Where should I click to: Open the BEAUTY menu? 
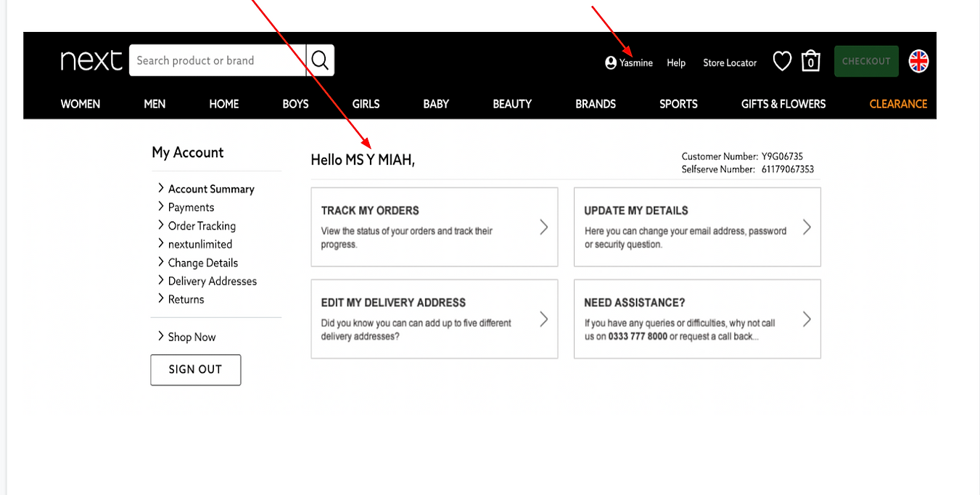(512, 104)
